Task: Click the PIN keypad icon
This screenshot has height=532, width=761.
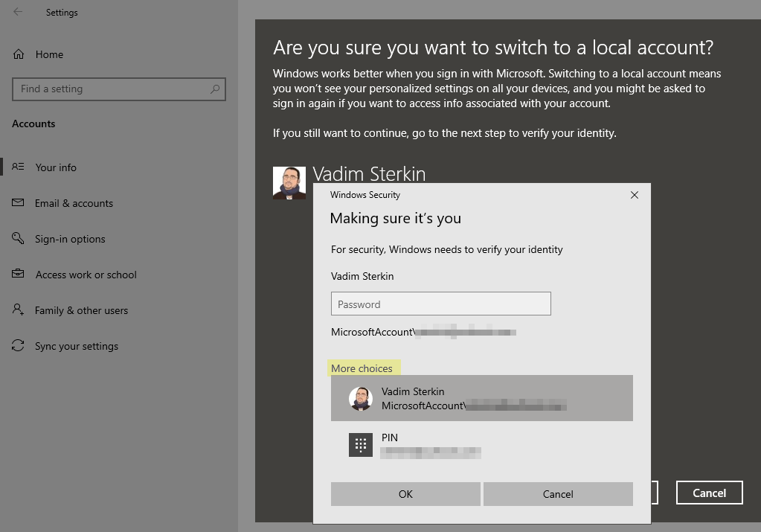Action: [361, 445]
